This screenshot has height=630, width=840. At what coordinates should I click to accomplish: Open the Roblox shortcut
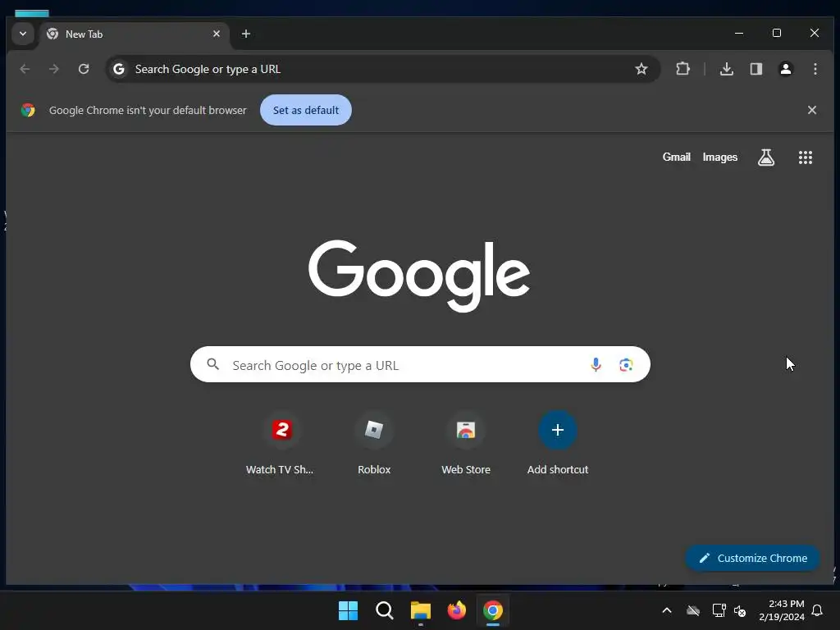point(374,444)
